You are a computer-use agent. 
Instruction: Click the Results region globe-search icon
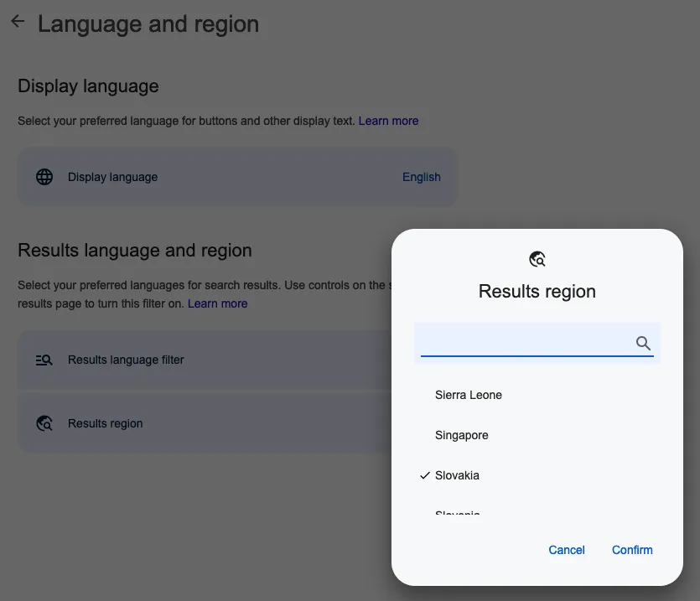click(44, 423)
